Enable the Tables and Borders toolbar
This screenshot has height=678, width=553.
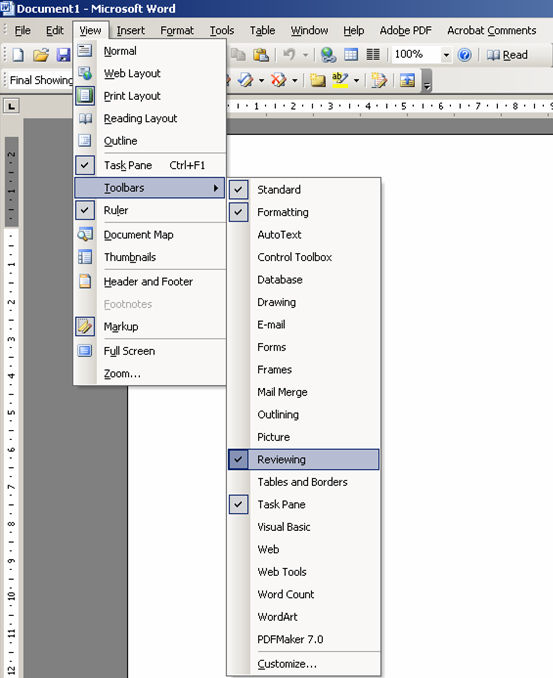pyautogui.click(x=304, y=482)
